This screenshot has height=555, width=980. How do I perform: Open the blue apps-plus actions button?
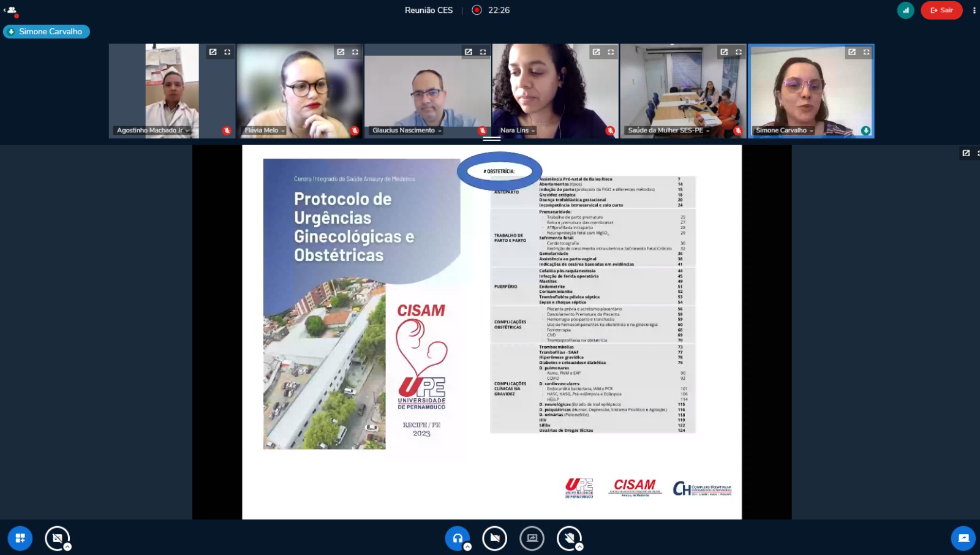coord(20,538)
